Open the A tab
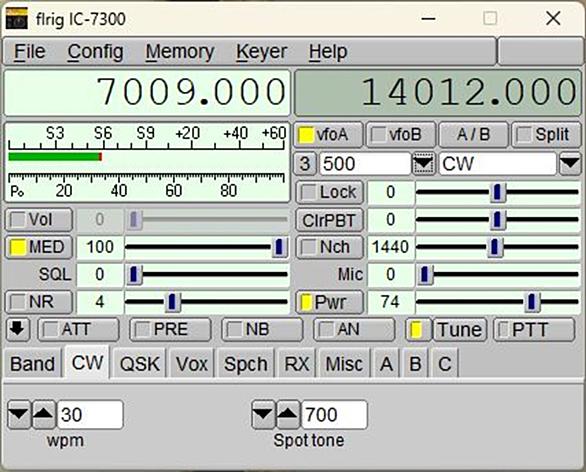The image size is (586, 472). 386,364
